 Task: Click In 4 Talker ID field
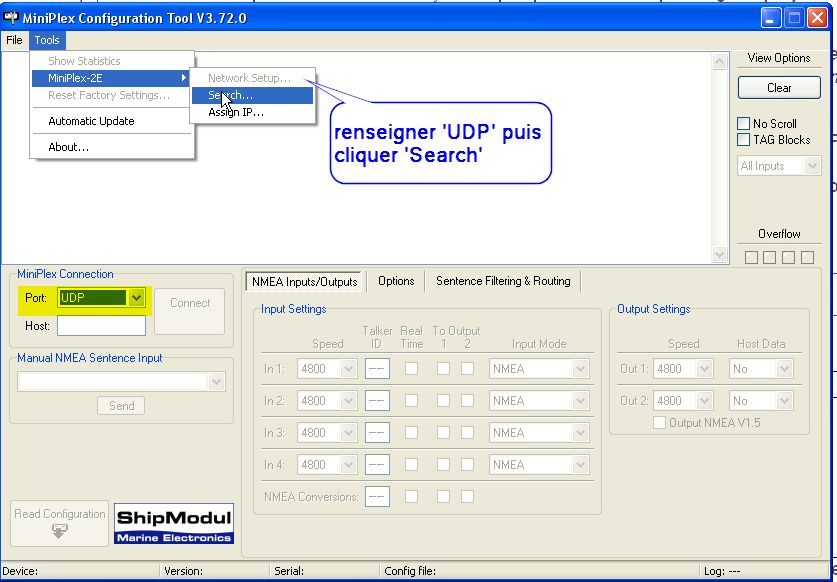[x=377, y=465]
